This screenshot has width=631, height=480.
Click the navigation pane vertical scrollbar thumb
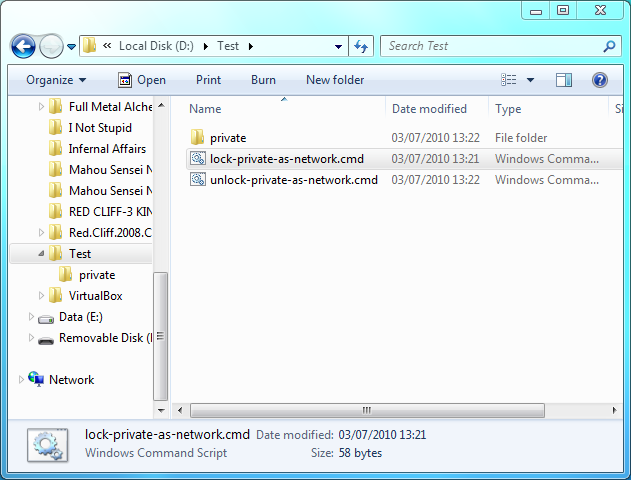[161, 336]
